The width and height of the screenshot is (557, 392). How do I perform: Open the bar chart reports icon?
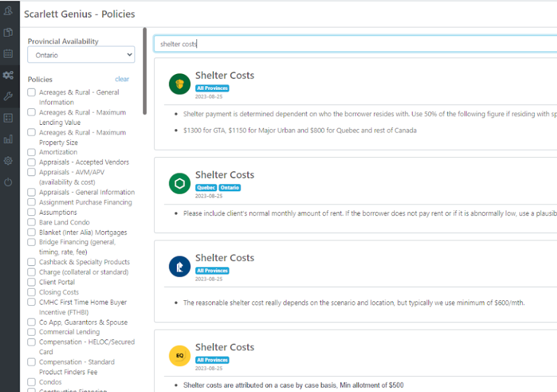(x=8, y=139)
